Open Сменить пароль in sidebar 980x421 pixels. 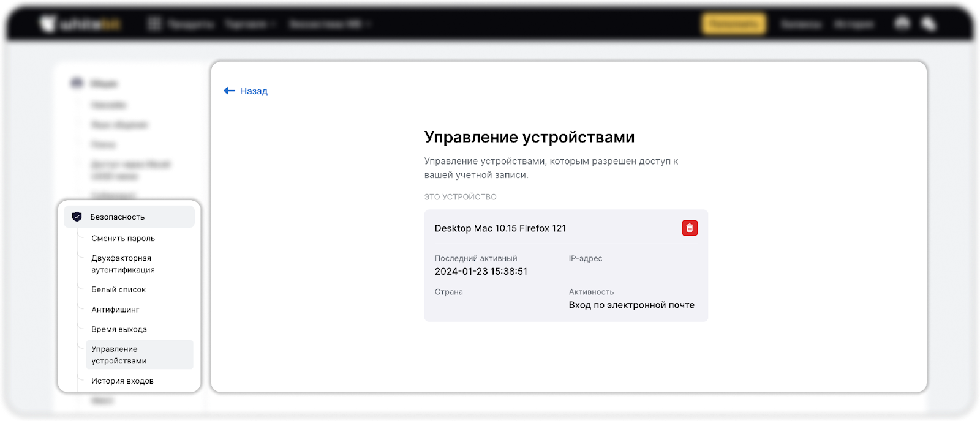tap(123, 238)
